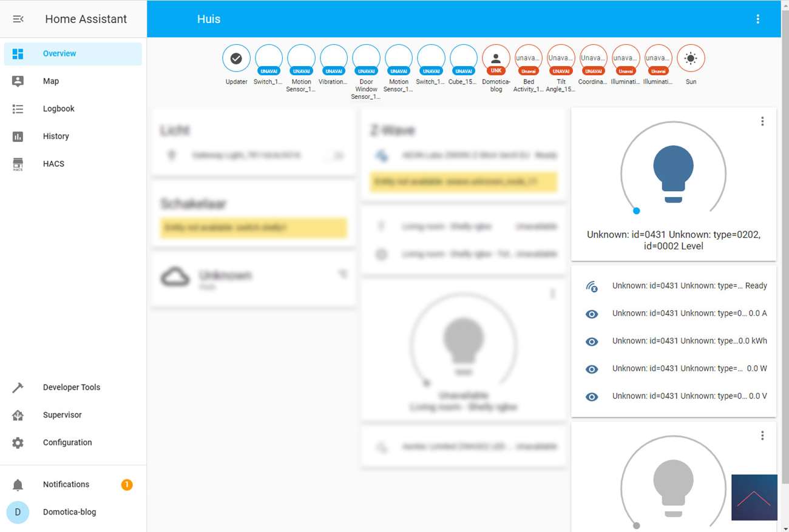Collapse the sidebar with hamburger icon
This screenshot has height=532, width=789.
(x=18, y=19)
